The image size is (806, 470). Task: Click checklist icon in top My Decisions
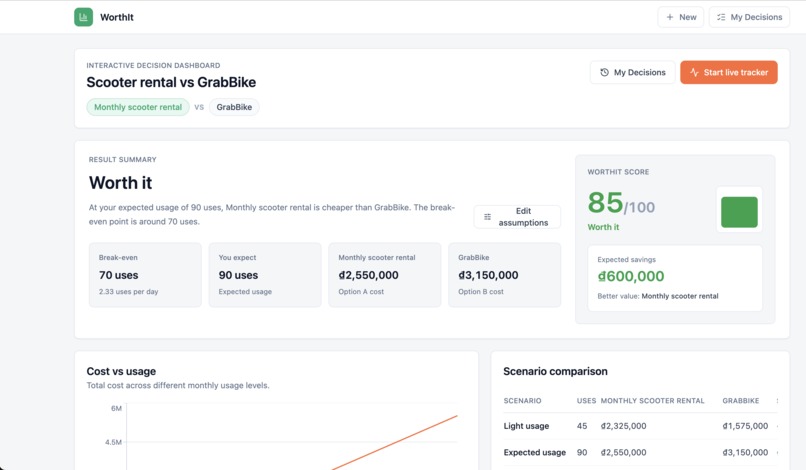pyautogui.click(x=721, y=17)
